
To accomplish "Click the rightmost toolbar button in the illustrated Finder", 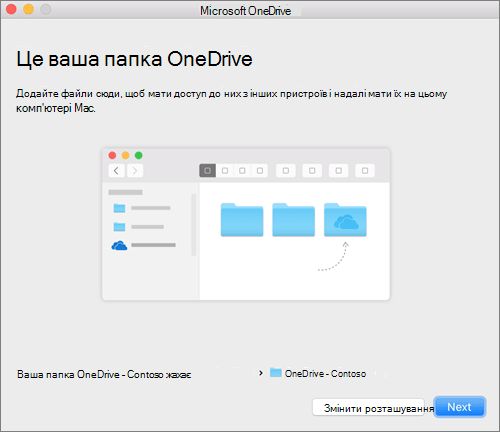I will click(365, 171).
